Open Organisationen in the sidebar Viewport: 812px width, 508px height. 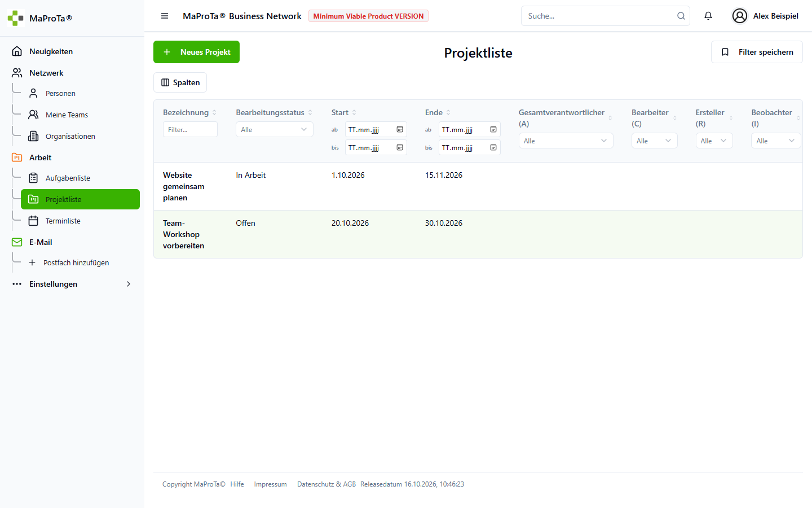pyautogui.click(x=80, y=136)
